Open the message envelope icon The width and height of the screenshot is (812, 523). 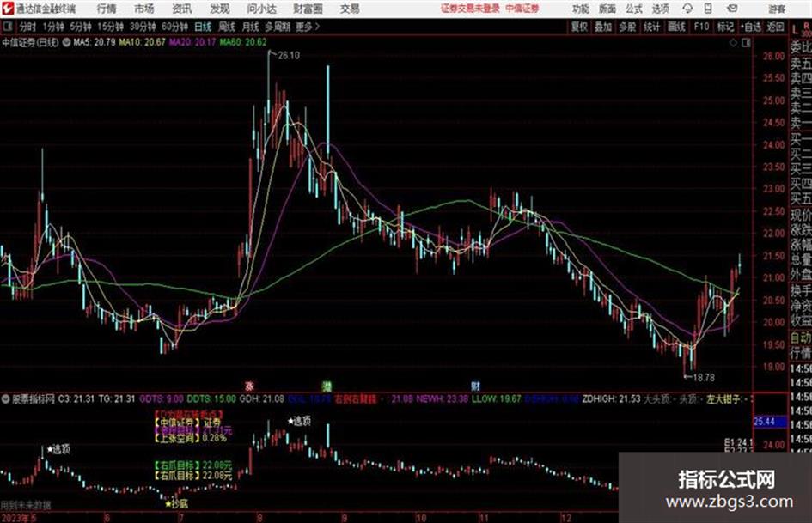732,9
